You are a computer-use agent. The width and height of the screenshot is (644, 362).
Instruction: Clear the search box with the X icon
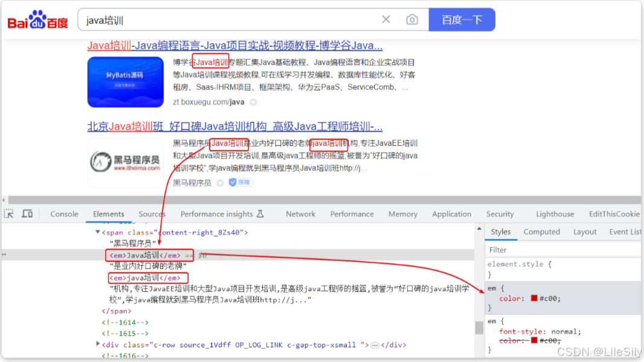coord(385,19)
